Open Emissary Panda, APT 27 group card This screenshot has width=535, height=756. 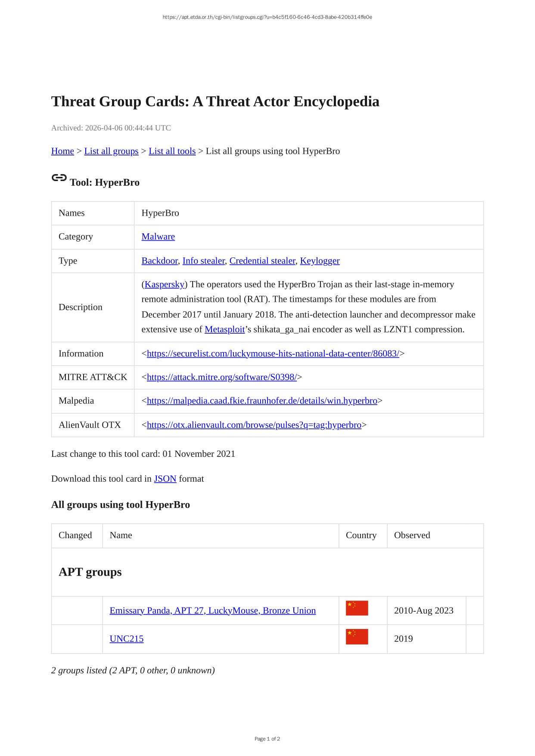point(212,610)
